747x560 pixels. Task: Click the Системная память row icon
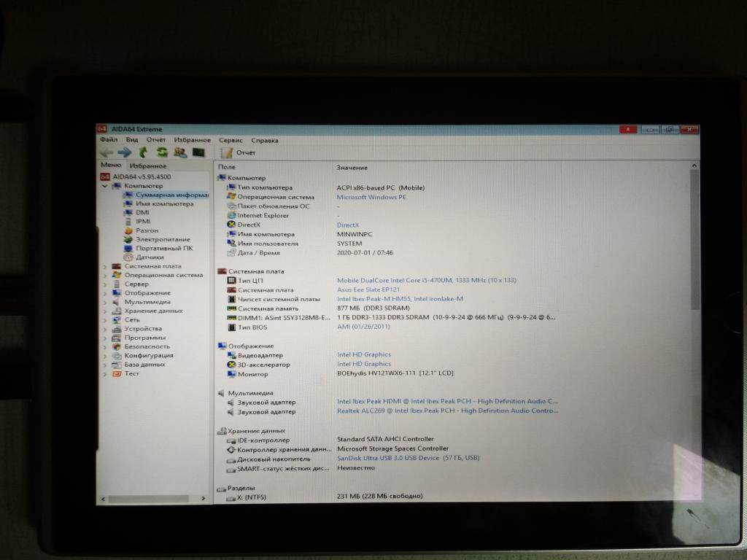[x=231, y=308]
